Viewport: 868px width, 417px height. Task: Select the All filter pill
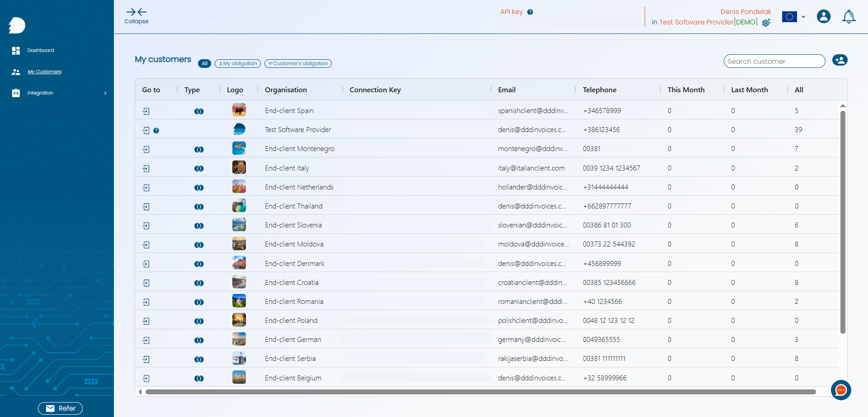[x=205, y=64]
